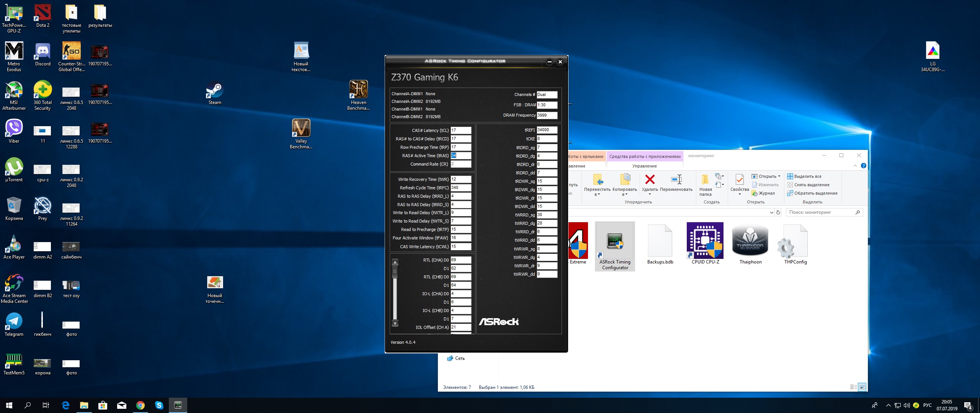Click the Properties (Свойства) checkmark icon
This screenshot has width=980, height=413.
click(739, 179)
